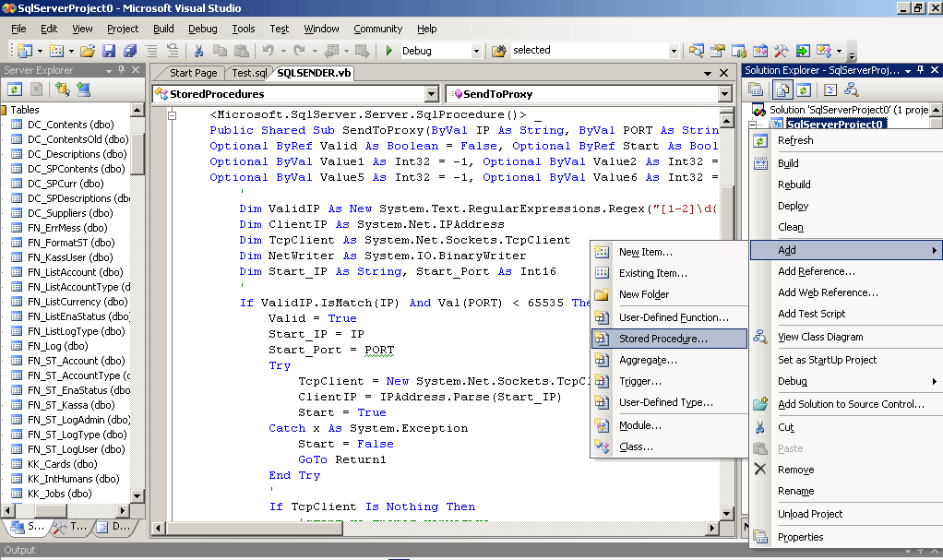This screenshot has width=943, height=560.
Task: Collapse the code region outline box
Action: (172, 115)
